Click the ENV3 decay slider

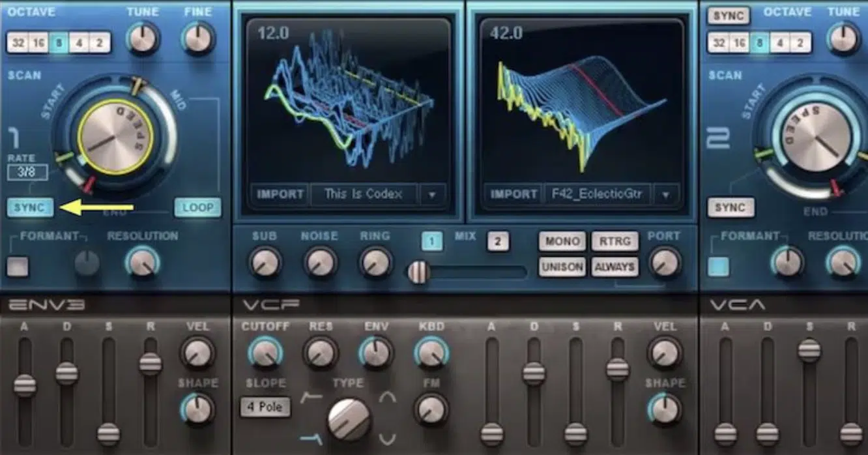tap(66, 374)
